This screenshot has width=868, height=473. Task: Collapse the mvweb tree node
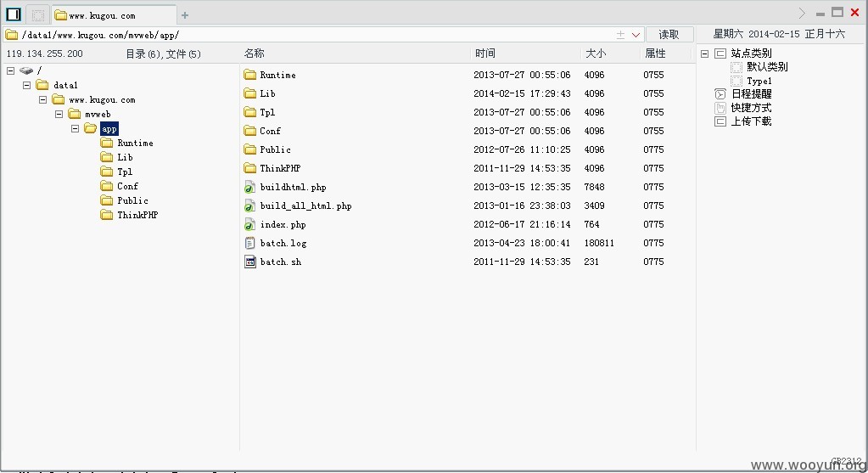pyautogui.click(x=59, y=114)
